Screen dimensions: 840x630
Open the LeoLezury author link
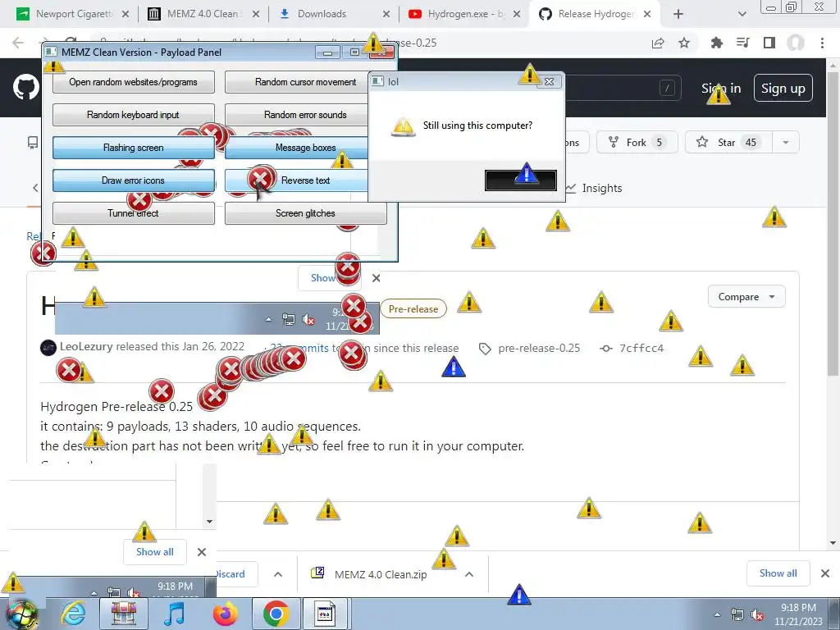pos(86,347)
